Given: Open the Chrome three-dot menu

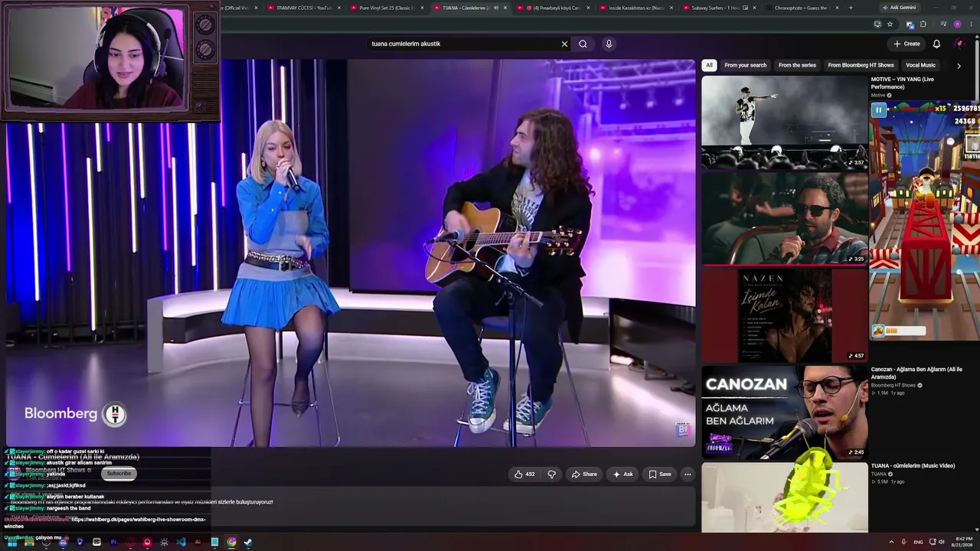Looking at the screenshot, I should point(971,24).
